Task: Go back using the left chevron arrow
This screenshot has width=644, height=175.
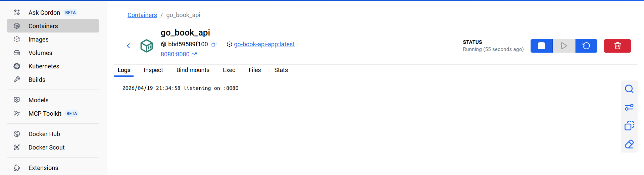Action: coord(129,46)
